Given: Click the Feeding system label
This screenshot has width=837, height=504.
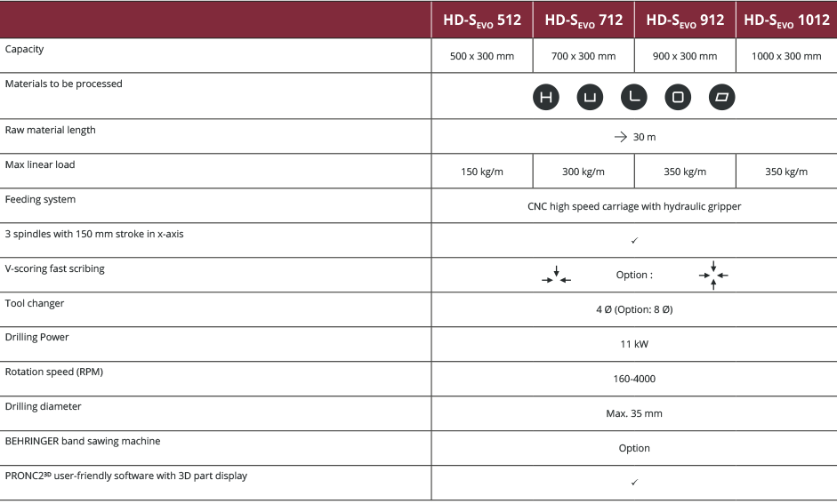Looking at the screenshot, I should 40,199.
